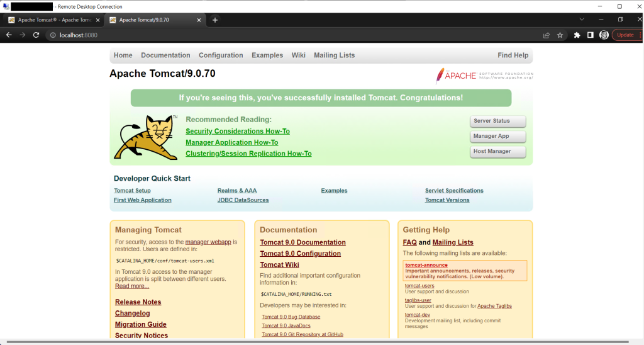Viewport: 644px width, 345px height.
Task: Open the tomcat-dev mailing list
Action: click(418, 315)
